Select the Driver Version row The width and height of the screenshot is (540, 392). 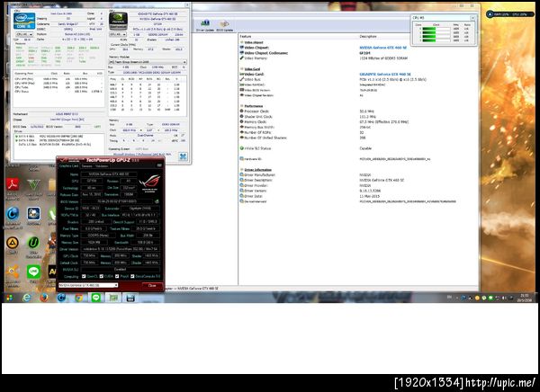[358, 191]
